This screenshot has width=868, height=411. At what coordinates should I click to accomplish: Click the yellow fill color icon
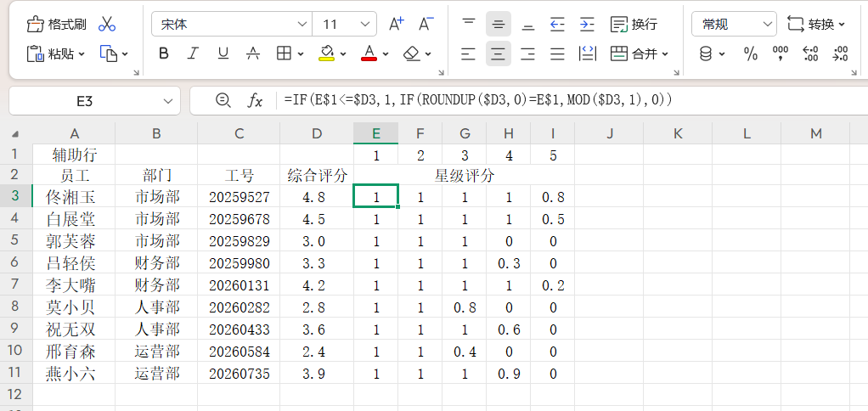tap(327, 54)
